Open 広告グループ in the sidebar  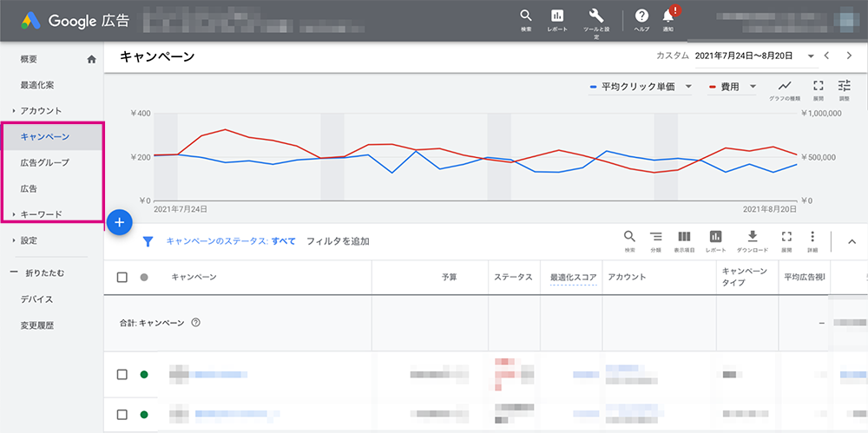[45, 163]
